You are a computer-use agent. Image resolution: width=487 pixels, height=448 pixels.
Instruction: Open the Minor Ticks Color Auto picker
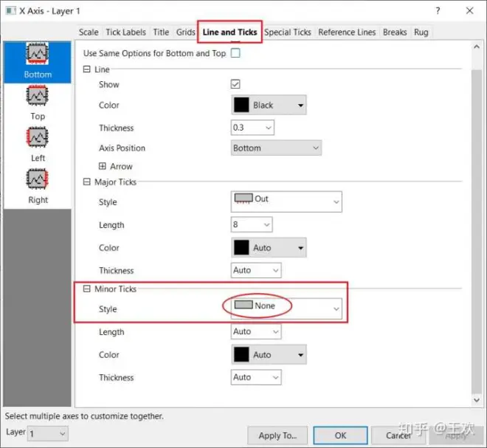coord(269,354)
